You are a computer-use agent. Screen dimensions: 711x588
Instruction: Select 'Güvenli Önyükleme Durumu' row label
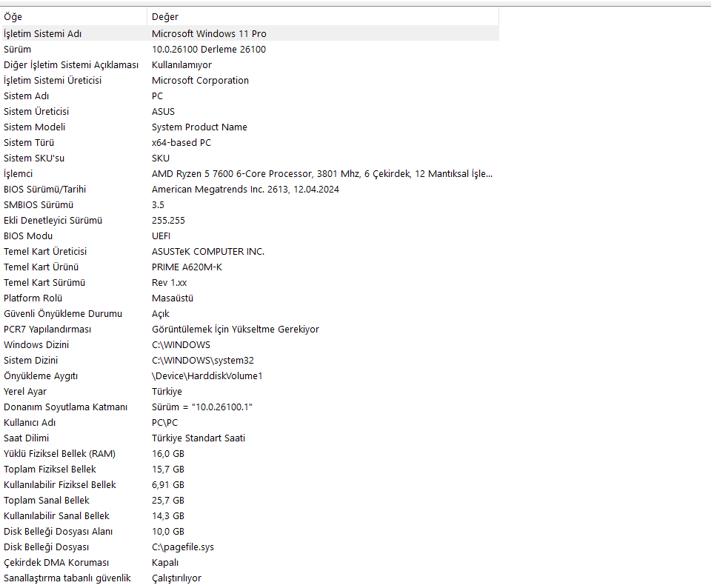(x=63, y=314)
